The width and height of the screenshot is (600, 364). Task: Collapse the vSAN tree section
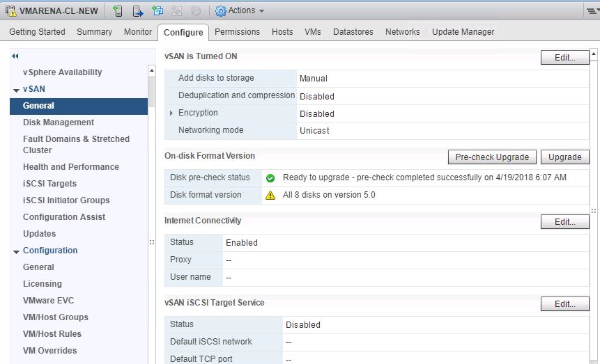(16, 90)
